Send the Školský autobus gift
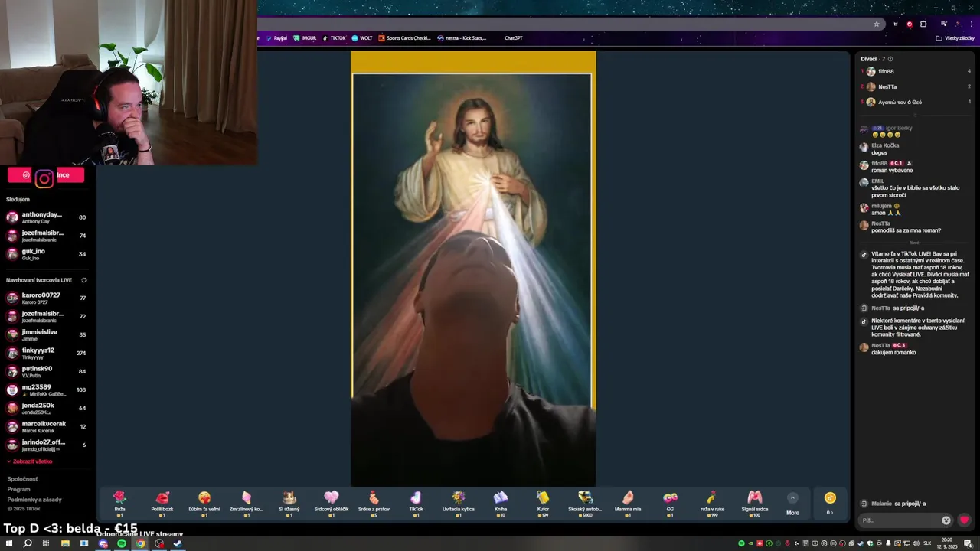This screenshot has width=980, height=551. pyautogui.click(x=585, y=504)
